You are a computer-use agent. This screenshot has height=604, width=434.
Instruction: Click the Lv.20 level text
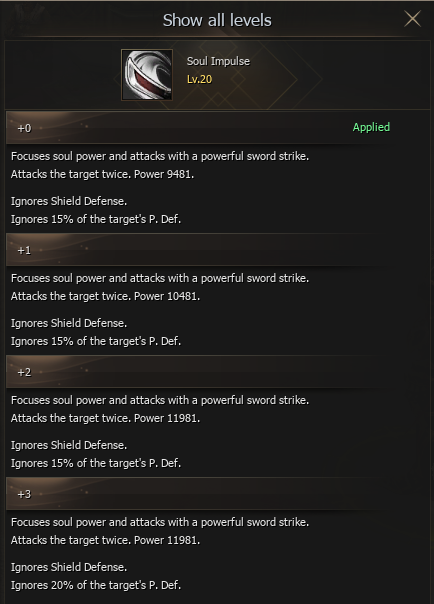(199, 79)
